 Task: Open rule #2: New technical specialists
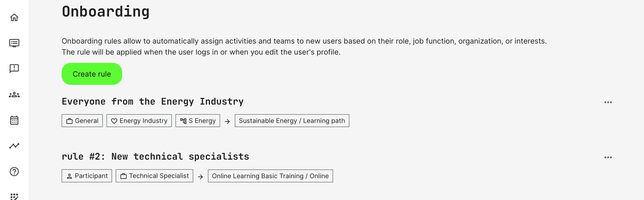pos(155,157)
